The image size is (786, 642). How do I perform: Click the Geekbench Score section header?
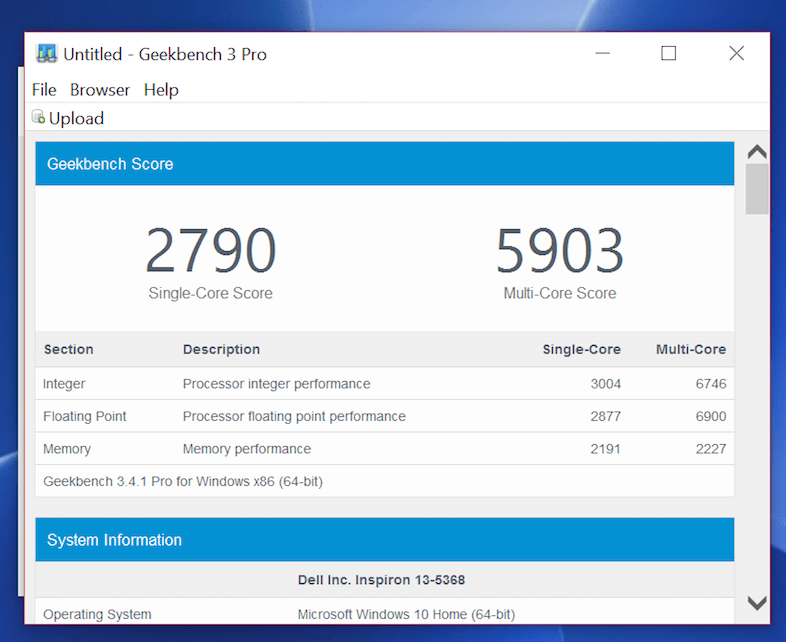pos(385,164)
